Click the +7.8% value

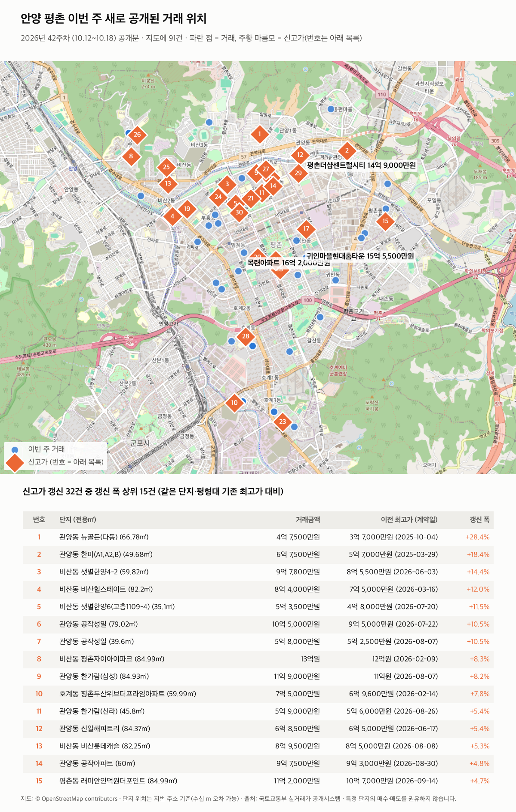(480, 694)
